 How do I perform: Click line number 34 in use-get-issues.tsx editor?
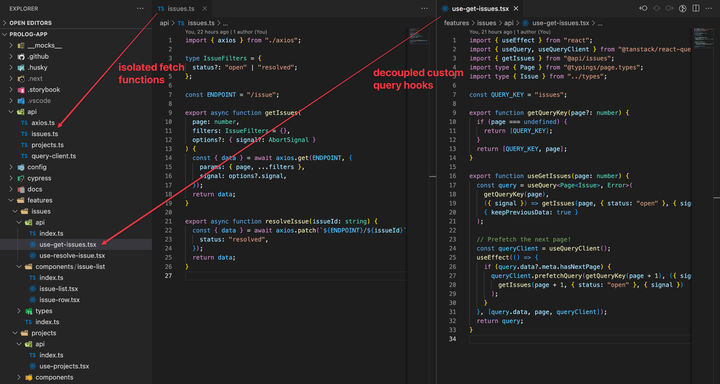(452, 339)
